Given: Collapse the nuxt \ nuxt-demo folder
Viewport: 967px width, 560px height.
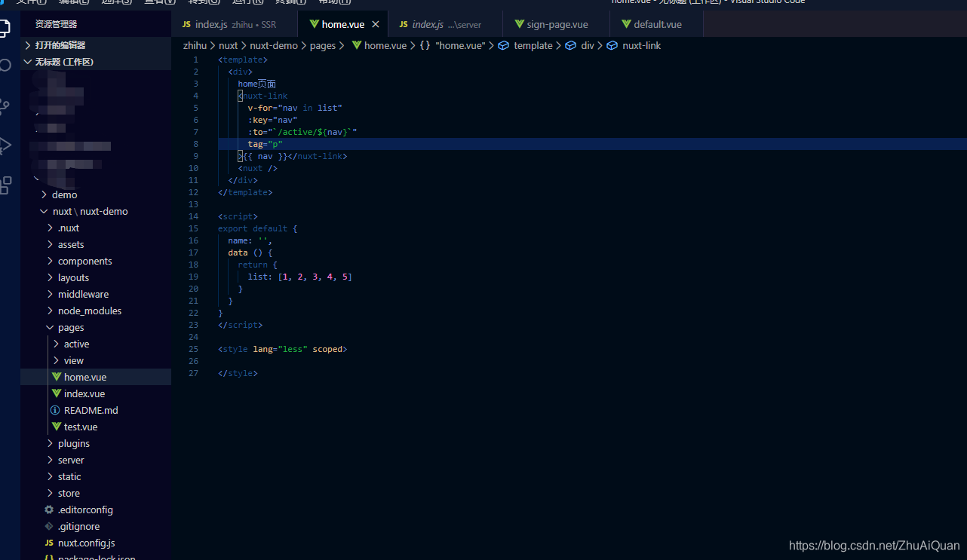Looking at the screenshot, I should pyautogui.click(x=96, y=211).
